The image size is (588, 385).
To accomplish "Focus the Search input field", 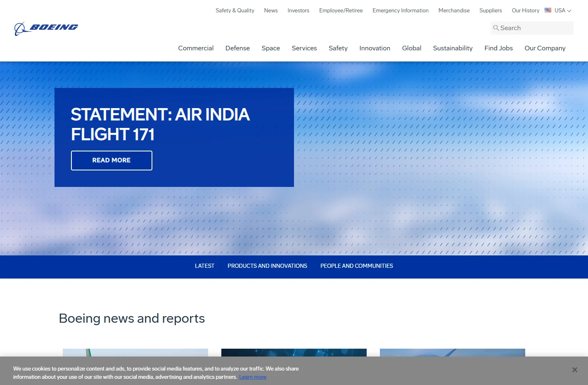I will 532,28.
